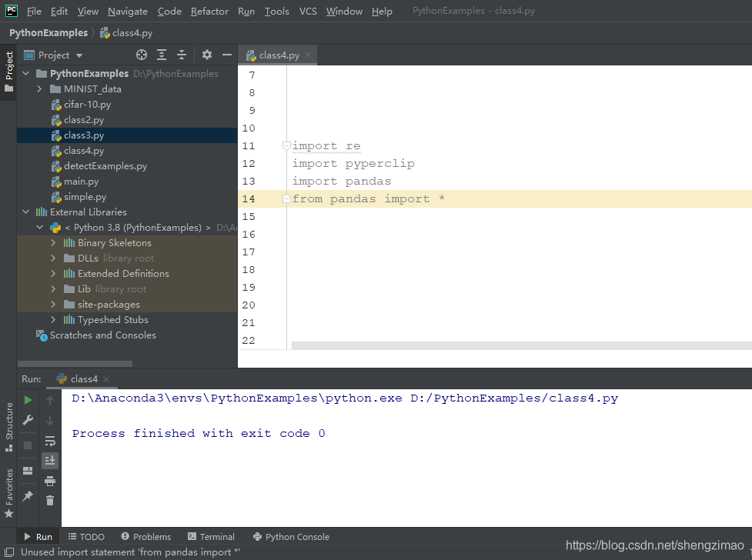Open Project panel settings gear
752x560 pixels.
tap(207, 55)
